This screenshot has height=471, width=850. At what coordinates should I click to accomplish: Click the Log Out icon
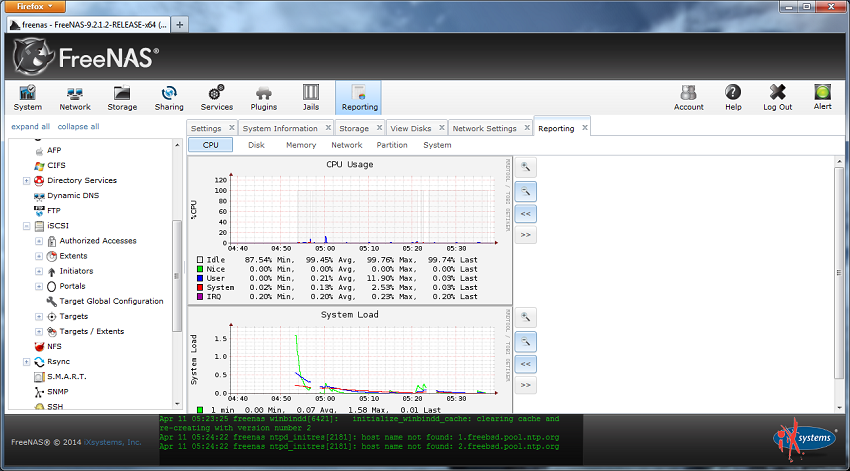[x=777, y=98]
